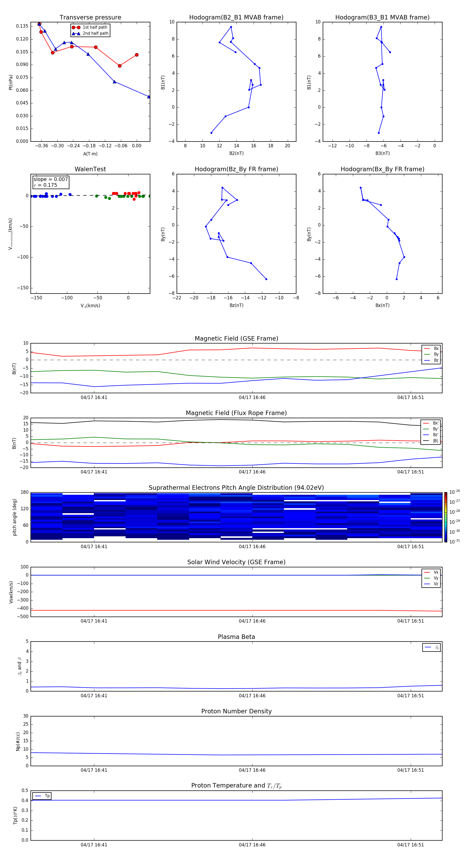Click Magnetic Field (Flux Rope Frame) title

pos(236,413)
